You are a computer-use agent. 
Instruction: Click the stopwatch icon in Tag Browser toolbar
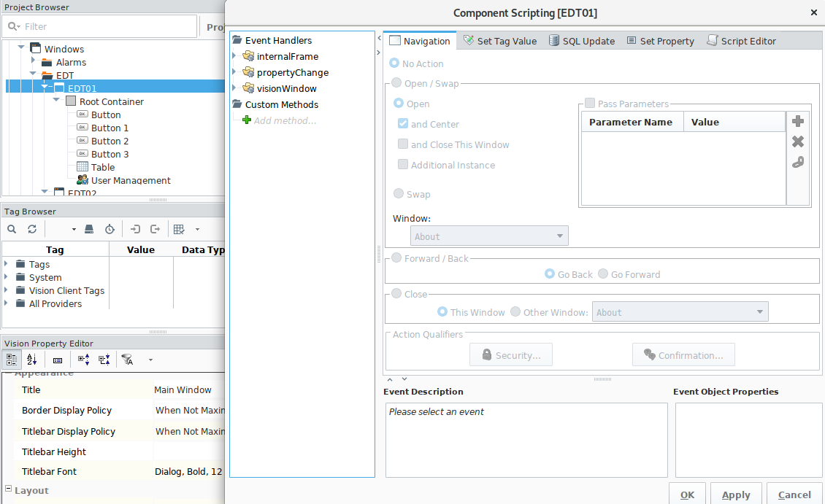click(110, 229)
